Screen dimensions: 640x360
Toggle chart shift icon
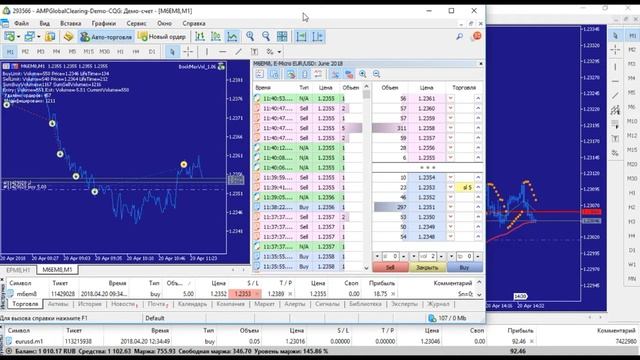(x=318, y=37)
